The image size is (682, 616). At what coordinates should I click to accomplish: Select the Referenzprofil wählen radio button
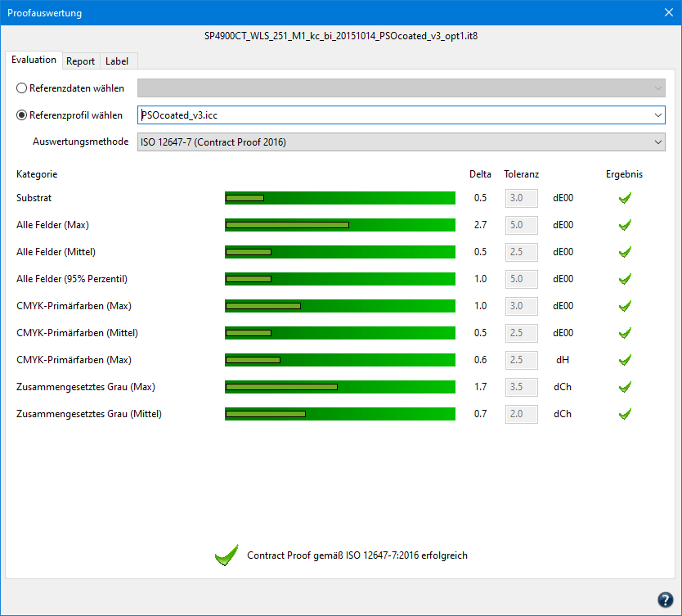pyautogui.click(x=22, y=115)
